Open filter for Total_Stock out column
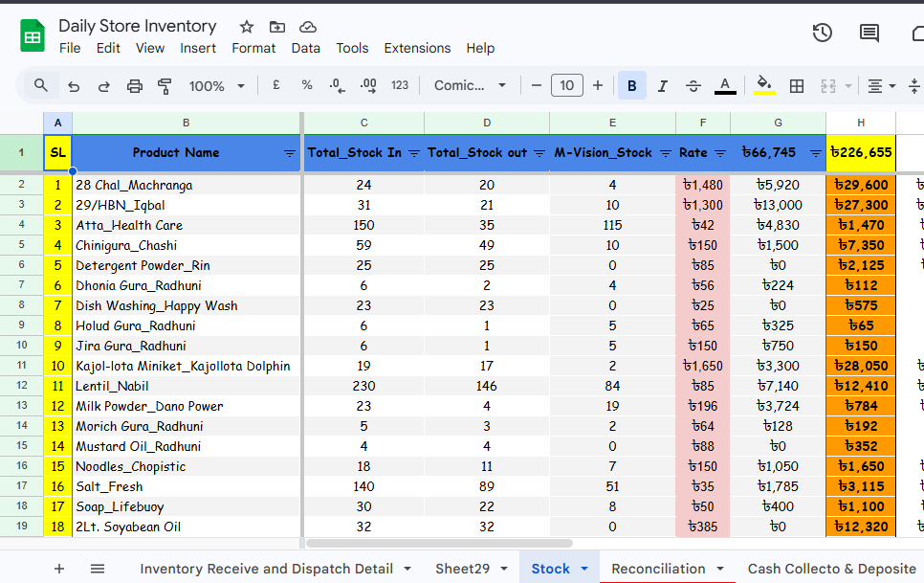This screenshot has height=583, width=924. [x=539, y=153]
